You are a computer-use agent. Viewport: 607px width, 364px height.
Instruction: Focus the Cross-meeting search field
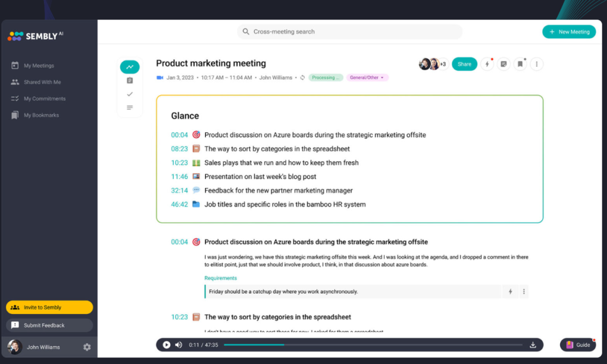point(350,32)
